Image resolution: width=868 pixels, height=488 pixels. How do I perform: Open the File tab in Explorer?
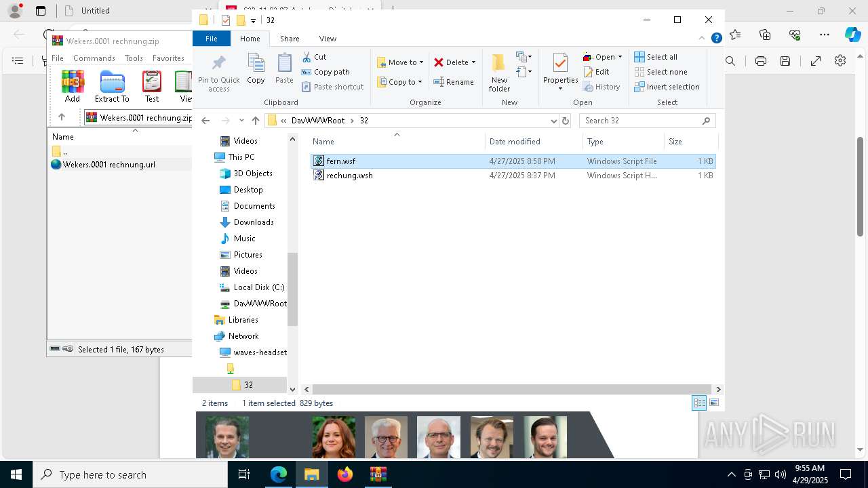(x=212, y=39)
